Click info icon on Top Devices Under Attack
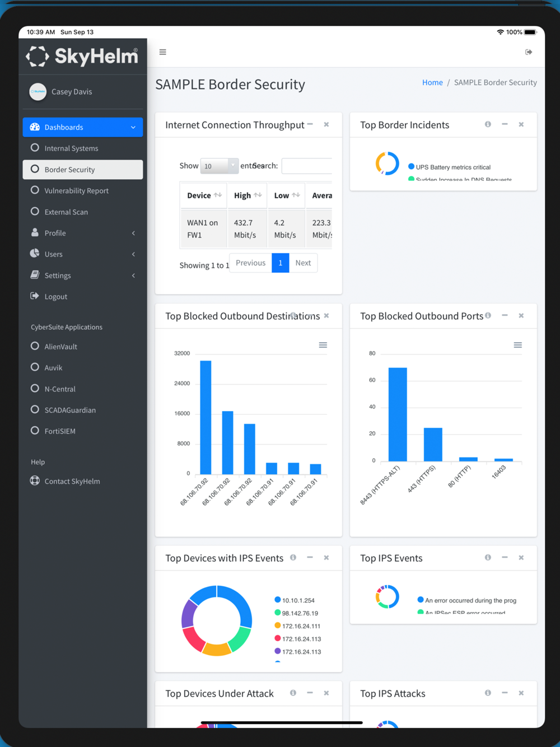560x747 pixels. point(293,693)
